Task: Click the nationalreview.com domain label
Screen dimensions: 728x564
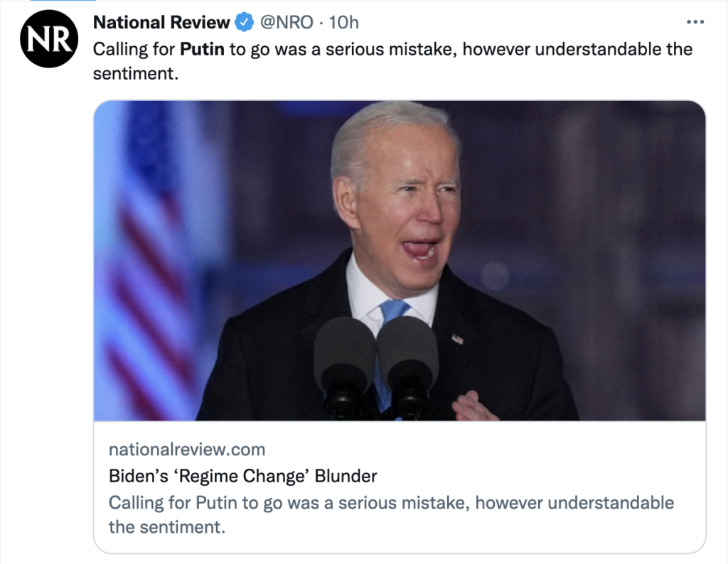Action: coord(187,449)
